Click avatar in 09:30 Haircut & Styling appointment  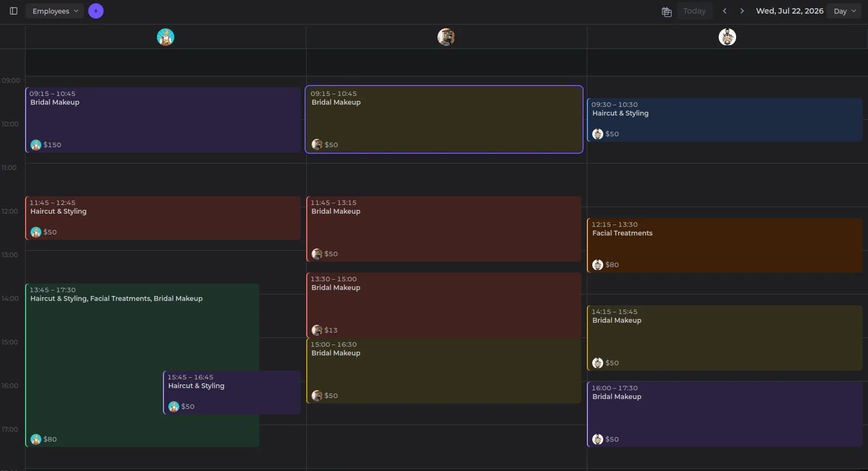[x=598, y=134]
